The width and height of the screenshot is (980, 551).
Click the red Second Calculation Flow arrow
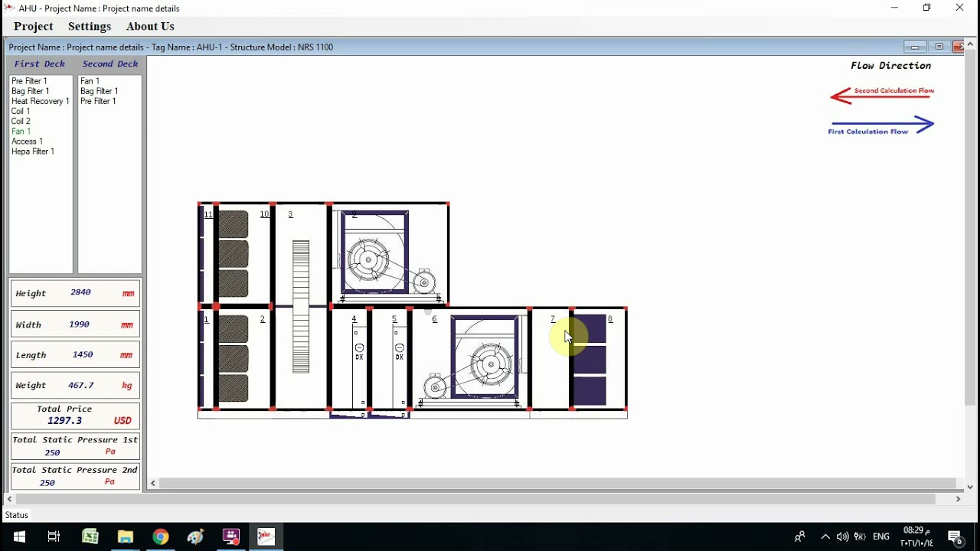click(x=882, y=95)
